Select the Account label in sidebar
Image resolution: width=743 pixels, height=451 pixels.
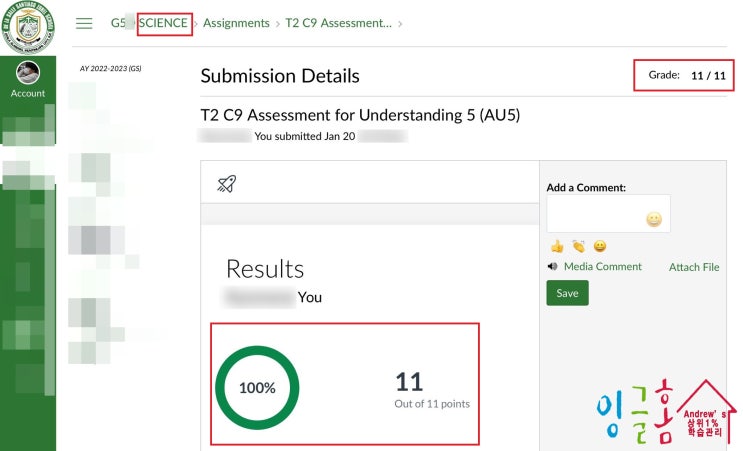point(28,93)
